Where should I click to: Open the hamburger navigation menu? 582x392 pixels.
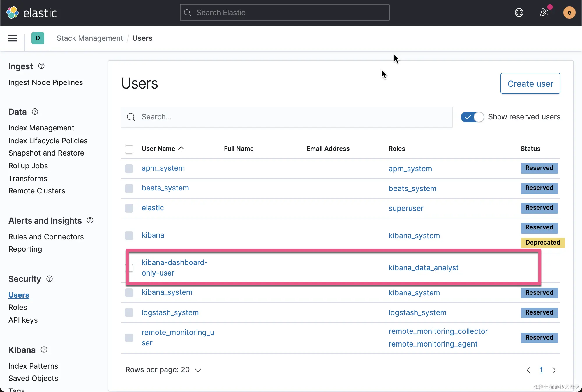point(12,38)
